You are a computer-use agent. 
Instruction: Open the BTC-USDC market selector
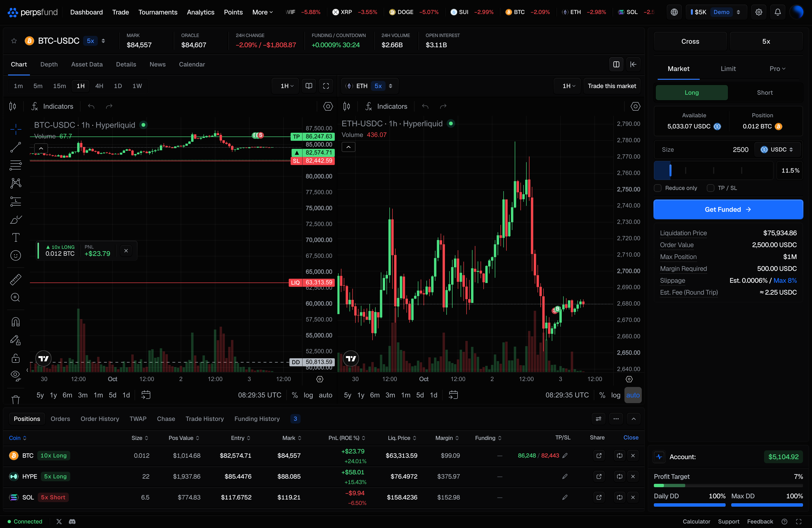65,41
